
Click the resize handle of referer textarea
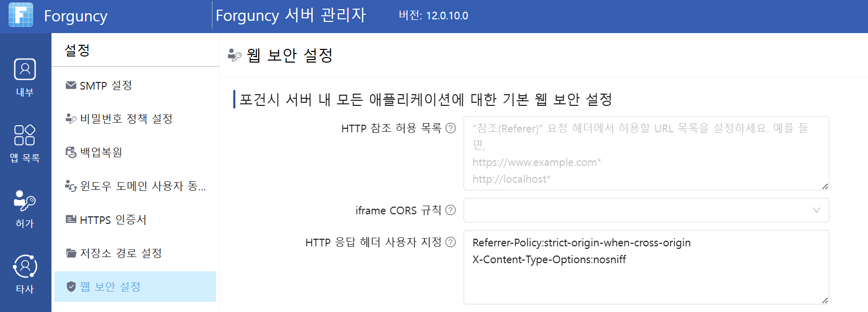[x=825, y=186]
